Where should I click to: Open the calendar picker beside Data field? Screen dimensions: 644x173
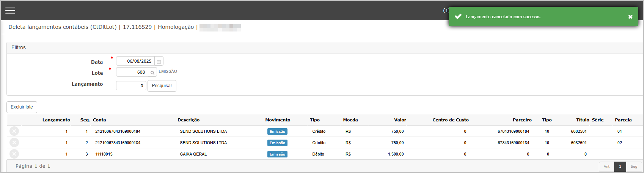point(159,61)
